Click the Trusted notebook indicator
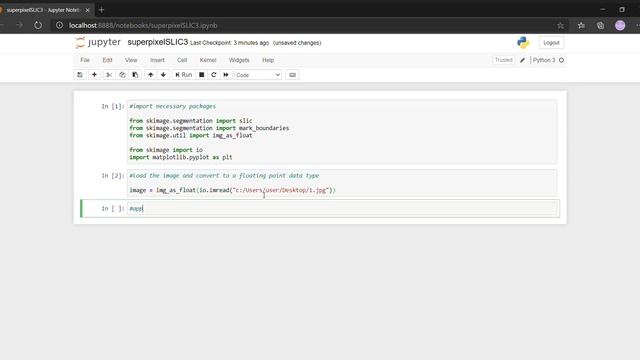 point(503,60)
